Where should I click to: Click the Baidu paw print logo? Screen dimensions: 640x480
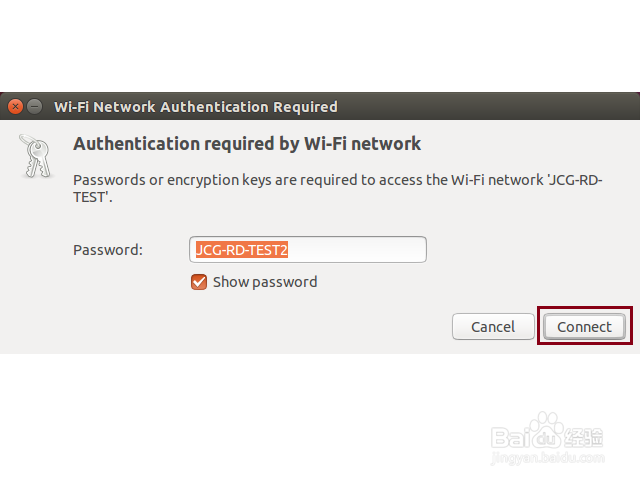[x=546, y=429]
